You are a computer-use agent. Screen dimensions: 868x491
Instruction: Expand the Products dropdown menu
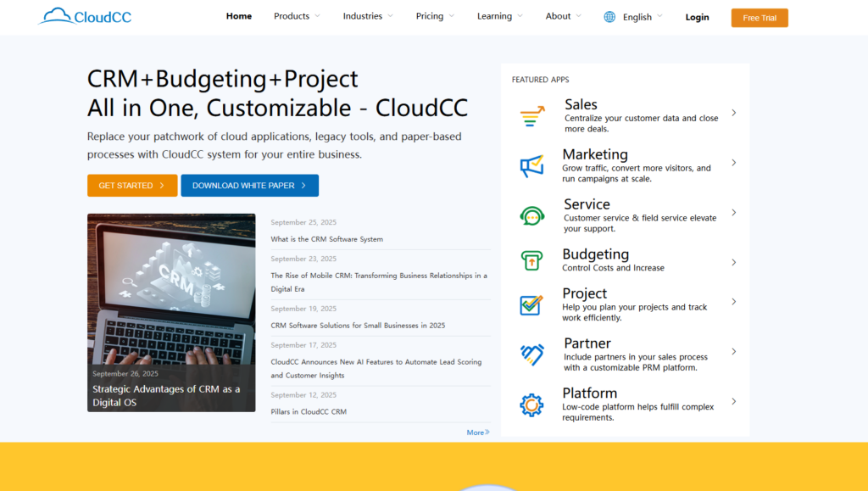[297, 16]
